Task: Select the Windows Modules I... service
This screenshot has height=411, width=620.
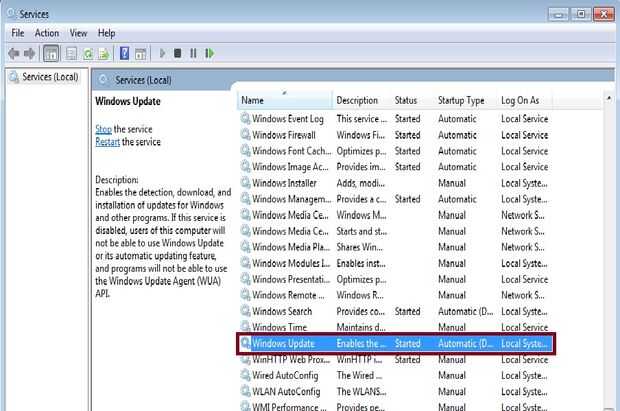Action: 396,263
